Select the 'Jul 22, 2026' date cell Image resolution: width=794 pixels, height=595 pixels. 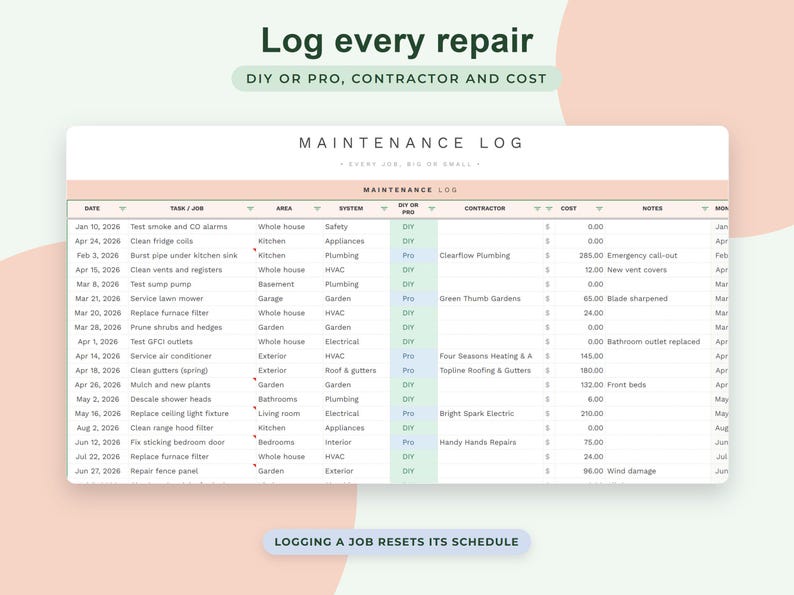pos(98,456)
